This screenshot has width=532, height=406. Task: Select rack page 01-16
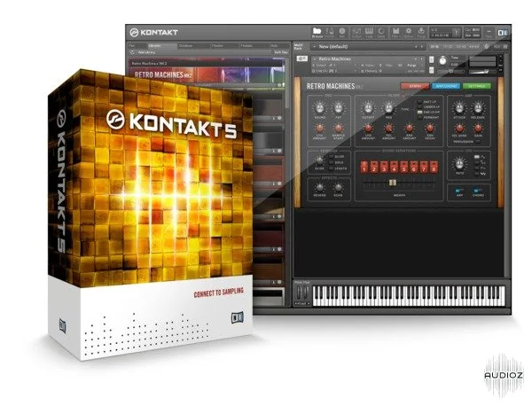[434, 46]
